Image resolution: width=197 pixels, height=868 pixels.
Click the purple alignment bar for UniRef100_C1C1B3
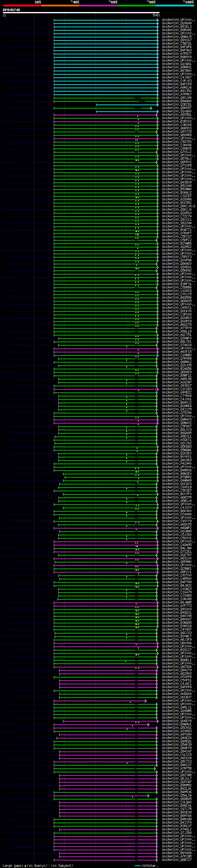pyautogui.click(x=106, y=390)
